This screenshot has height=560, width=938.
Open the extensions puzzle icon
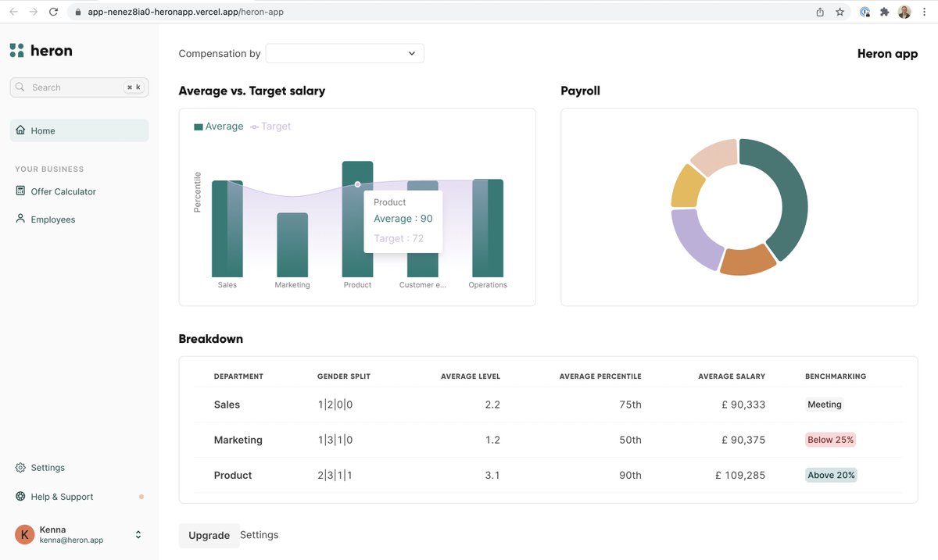tap(885, 12)
